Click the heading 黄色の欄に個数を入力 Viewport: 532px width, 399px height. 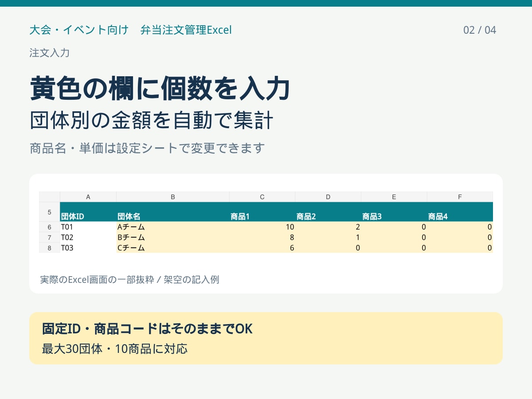(160, 89)
